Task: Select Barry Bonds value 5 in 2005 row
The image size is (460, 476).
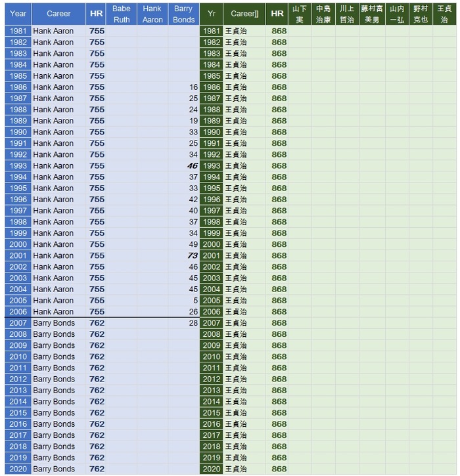Action: click(x=196, y=301)
